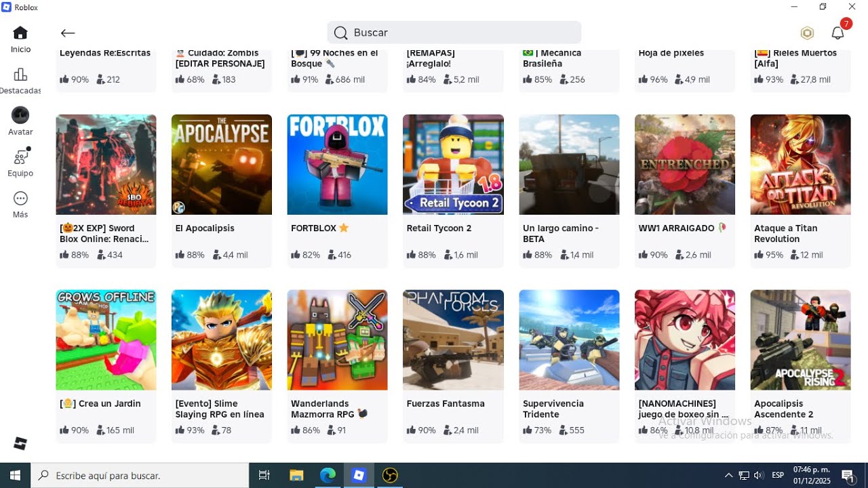
Task: Open Windows notification center
Action: point(848,475)
